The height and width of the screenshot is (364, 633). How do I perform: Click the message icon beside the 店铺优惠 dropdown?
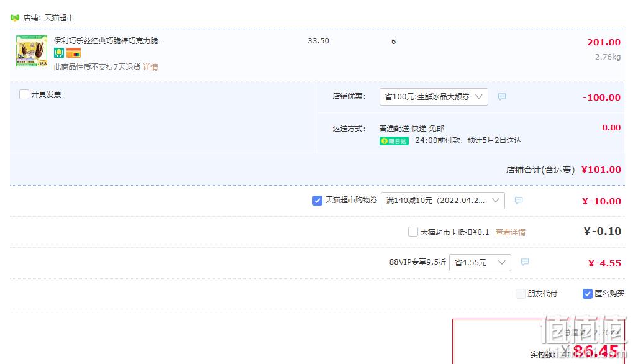502,96
